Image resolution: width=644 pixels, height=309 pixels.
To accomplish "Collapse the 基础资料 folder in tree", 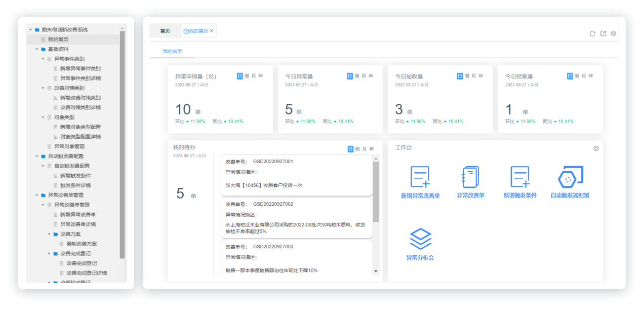I will coord(37,49).
